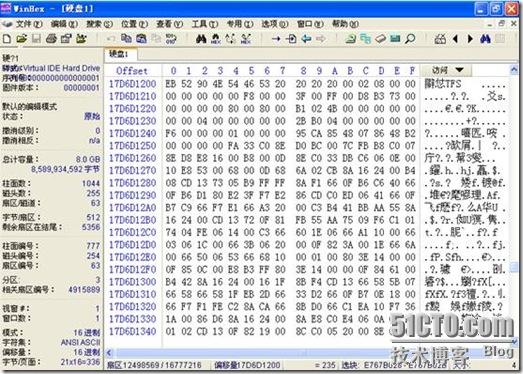This screenshot has height=374, width=523.
Task: Click scroll up arrow of hex view
Action: point(514,70)
